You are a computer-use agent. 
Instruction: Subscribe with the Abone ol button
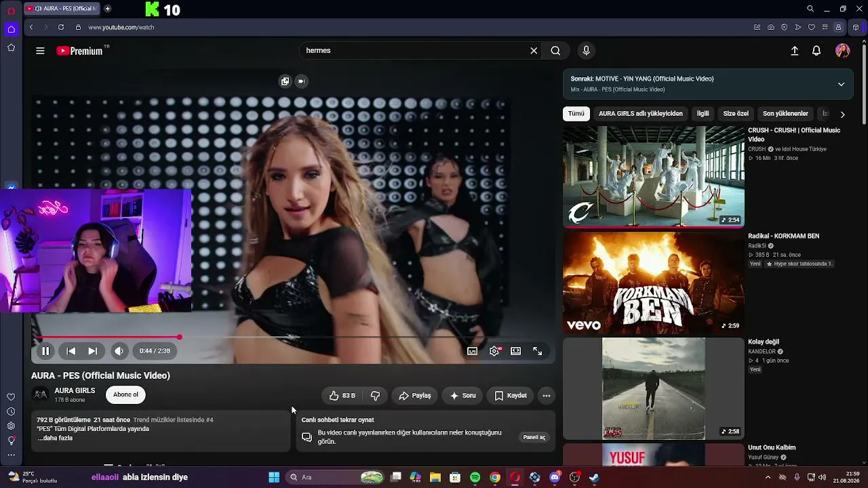[125, 394]
